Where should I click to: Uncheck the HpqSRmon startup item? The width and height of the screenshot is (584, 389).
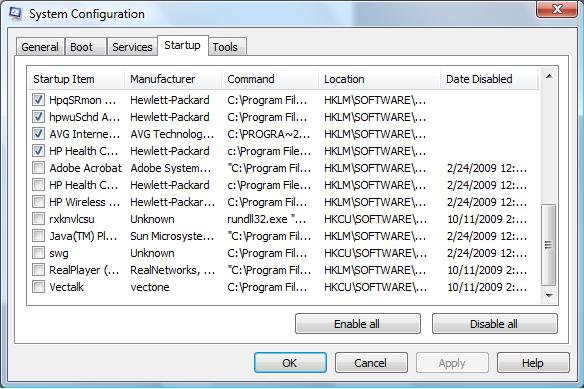pos(38,99)
